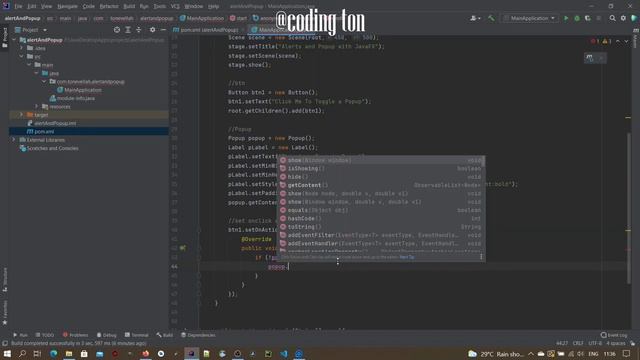Open the Navigate menu
Screen dimensions: 640x360
67,7
